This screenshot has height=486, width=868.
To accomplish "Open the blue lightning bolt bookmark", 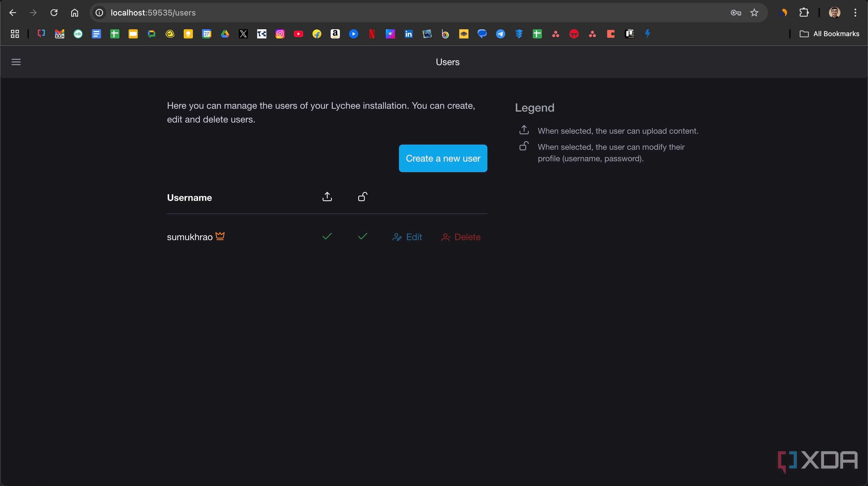I will click(647, 34).
